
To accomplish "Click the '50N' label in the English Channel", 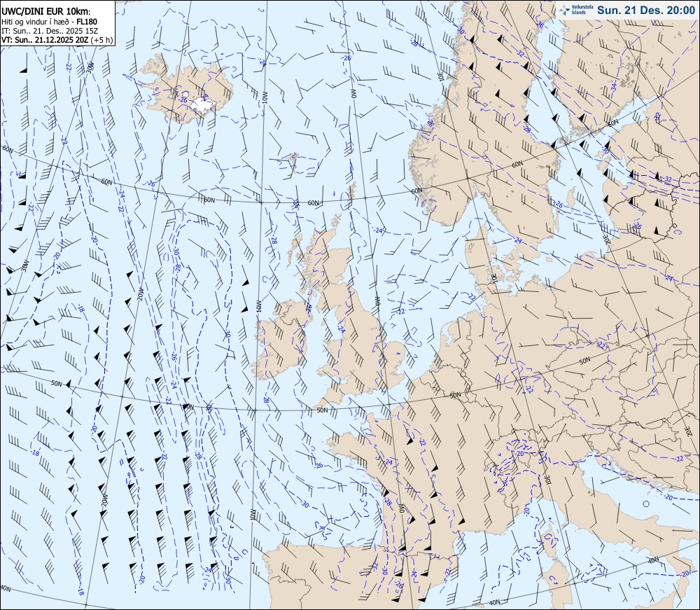I will tap(322, 410).
